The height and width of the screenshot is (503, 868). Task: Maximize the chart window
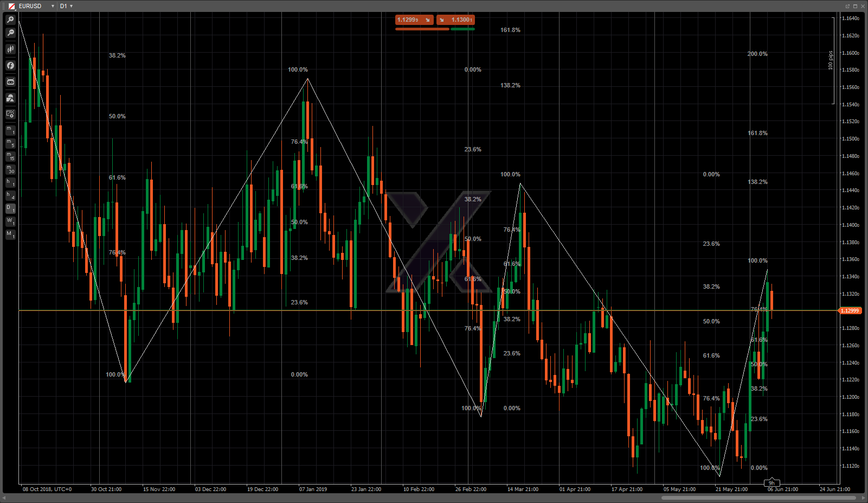click(x=855, y=6)
